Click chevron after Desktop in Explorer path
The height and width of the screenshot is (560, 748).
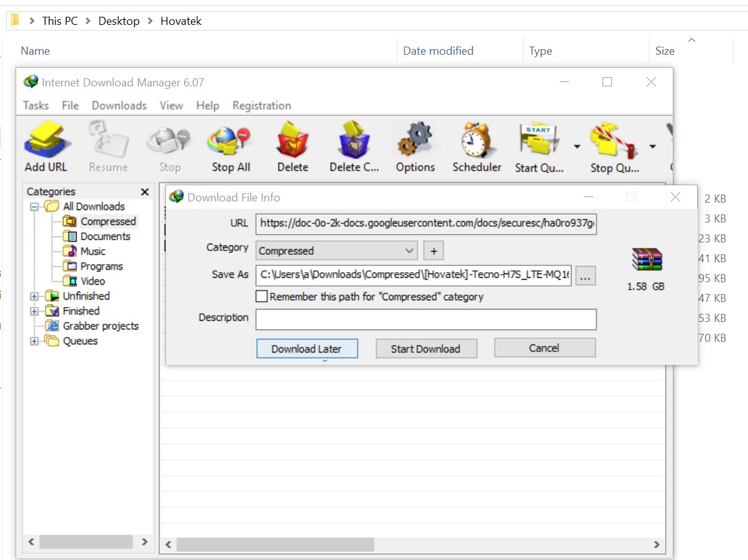(150, 21)
